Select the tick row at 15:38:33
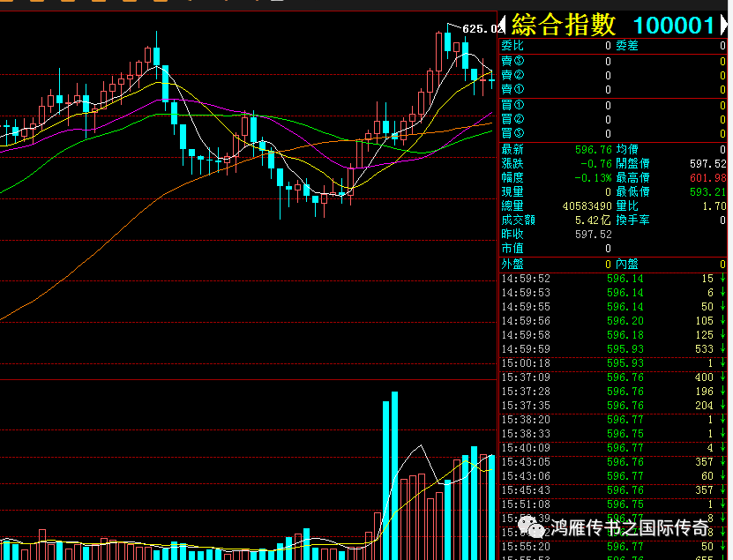This screenshot has width=733, height=560. 613,434
